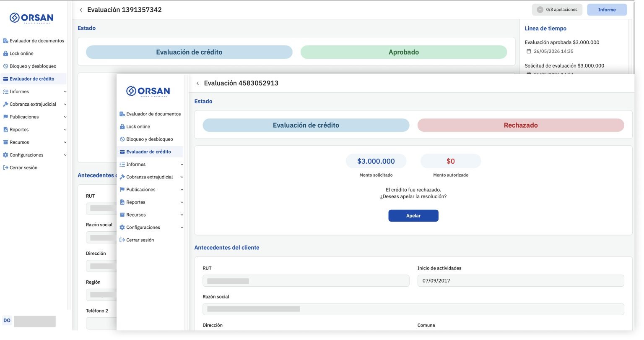The image size is (644, 340).
Task: Click the Informe button in back window
Action: (607, 10)
